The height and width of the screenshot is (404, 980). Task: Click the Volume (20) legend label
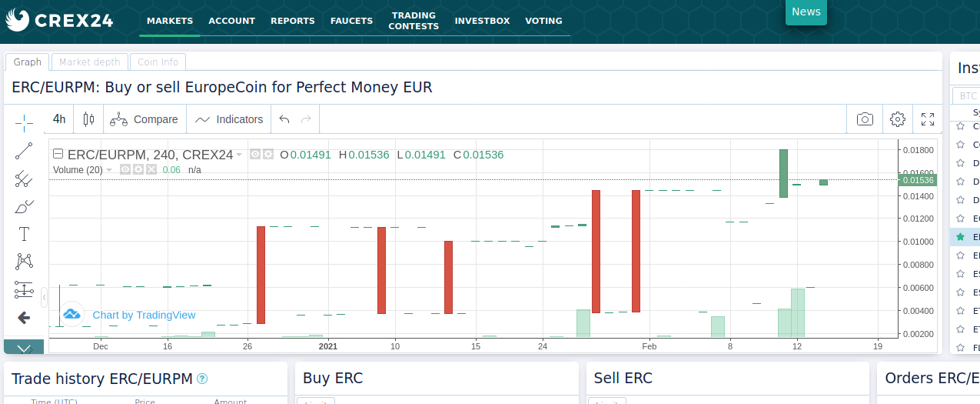78,170
